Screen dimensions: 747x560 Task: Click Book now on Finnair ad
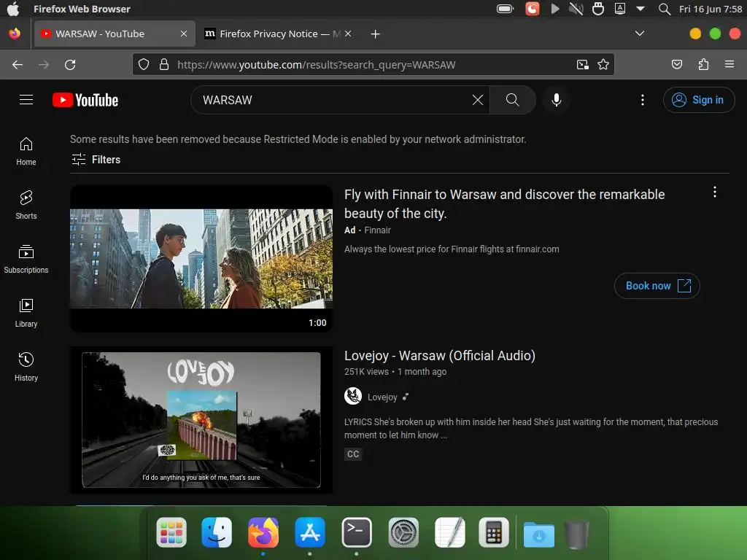coord(657,286)
